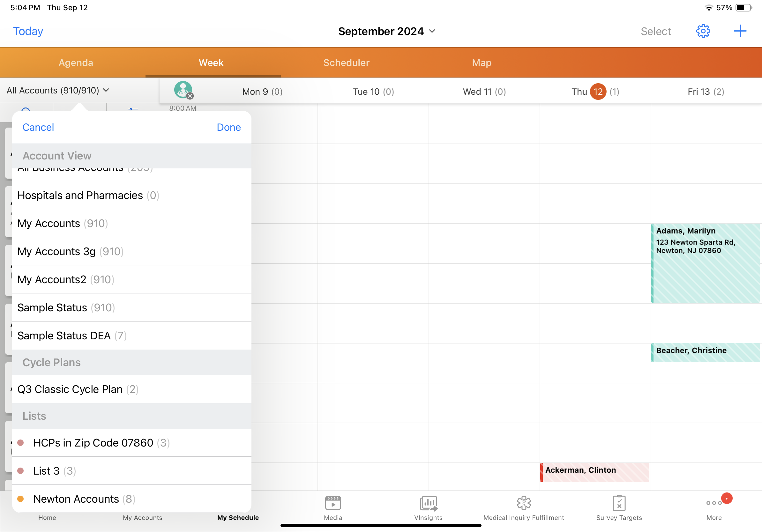Tap the Today button
This screenshot has width=762, height=532.
tap(28, 31)
